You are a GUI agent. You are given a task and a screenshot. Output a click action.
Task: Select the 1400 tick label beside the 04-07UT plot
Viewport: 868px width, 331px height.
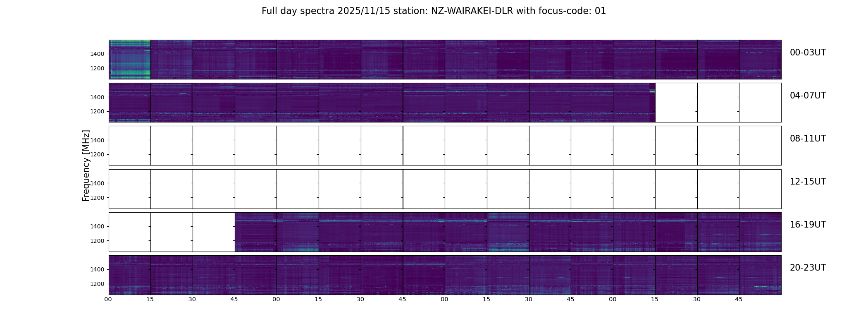[x=98, y=97]
